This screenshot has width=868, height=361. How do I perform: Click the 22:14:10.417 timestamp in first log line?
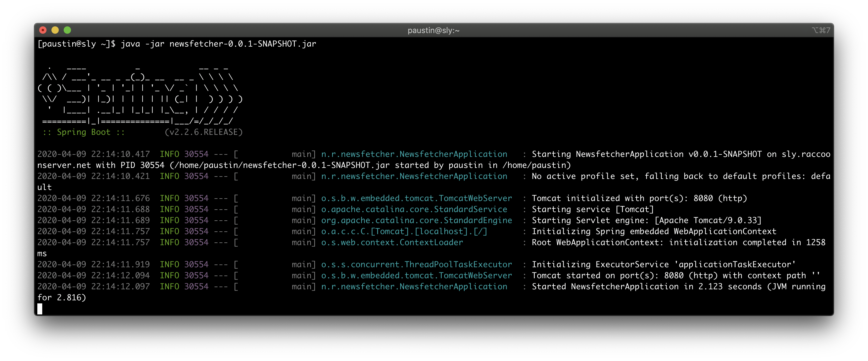[x=120, y=154]
